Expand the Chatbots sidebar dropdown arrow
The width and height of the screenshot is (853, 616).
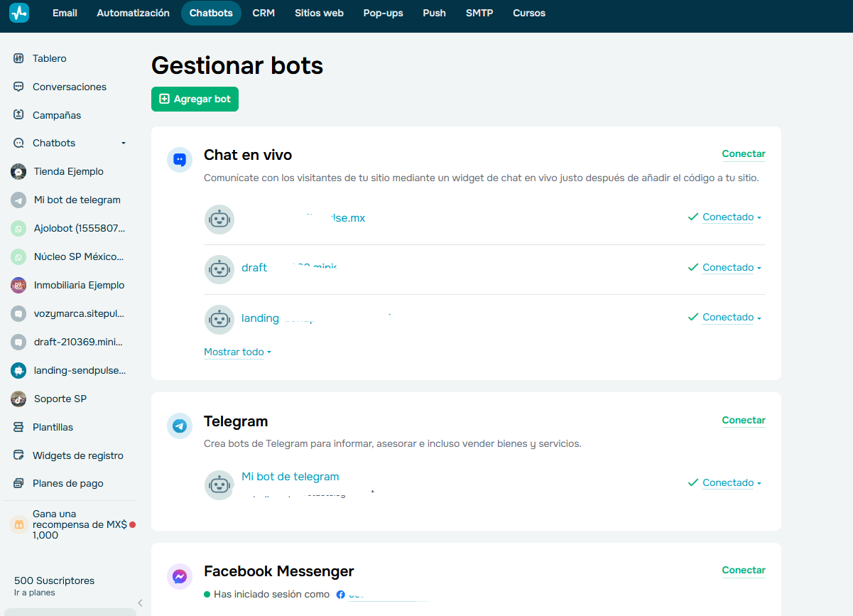(x=124, y=143)
